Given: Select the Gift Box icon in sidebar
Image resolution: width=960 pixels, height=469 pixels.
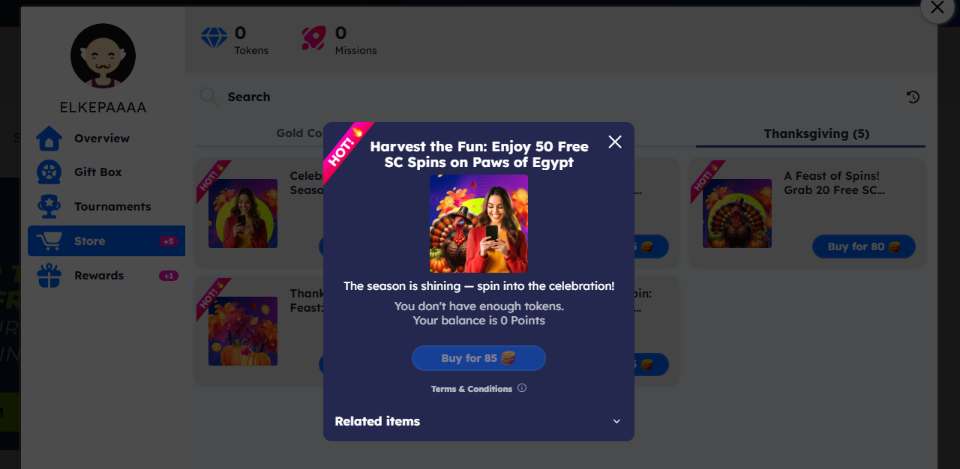Looking at the screenshot, I should [x=49, y=172].
